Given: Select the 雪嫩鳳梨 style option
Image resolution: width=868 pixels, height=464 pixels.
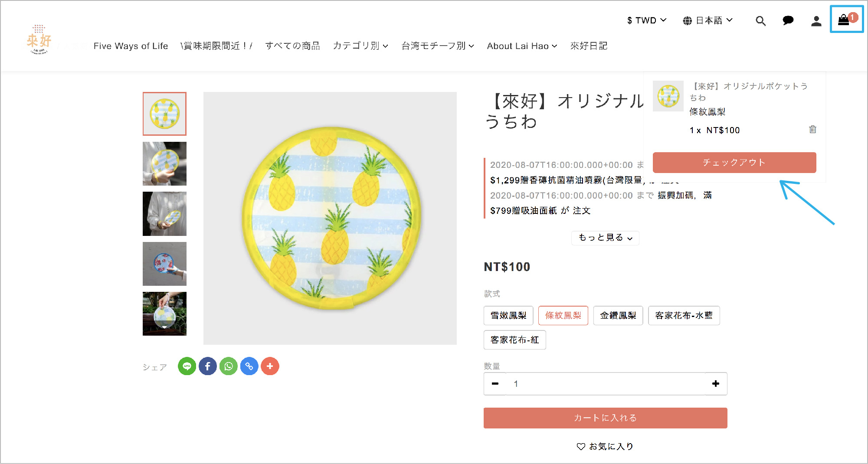Looking at the screenshot, I should click(508, 315).
